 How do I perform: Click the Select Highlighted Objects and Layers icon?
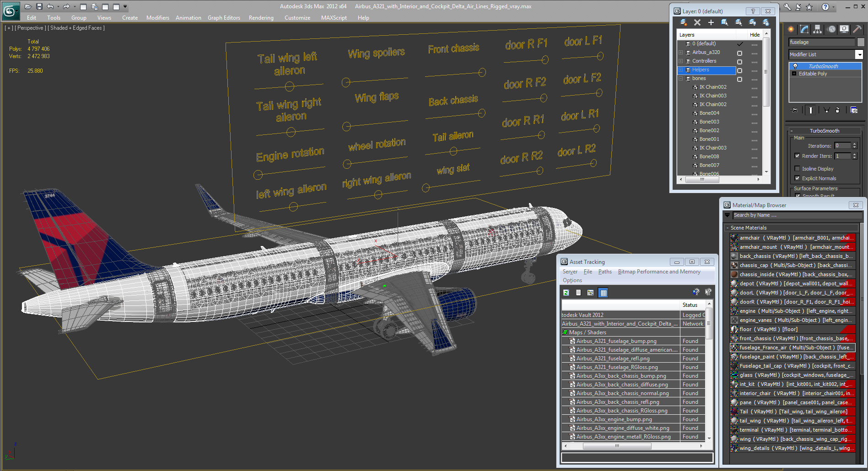(x=725, y=22)
